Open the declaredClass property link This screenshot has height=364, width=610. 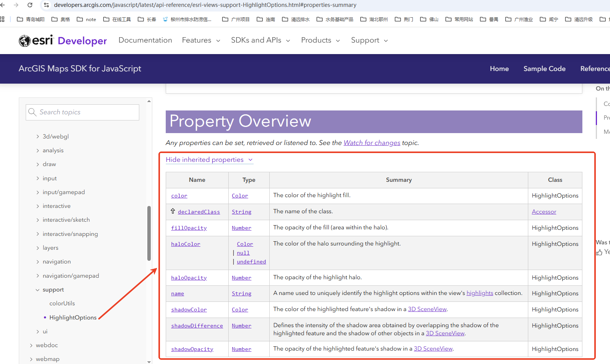coord(199,212)
